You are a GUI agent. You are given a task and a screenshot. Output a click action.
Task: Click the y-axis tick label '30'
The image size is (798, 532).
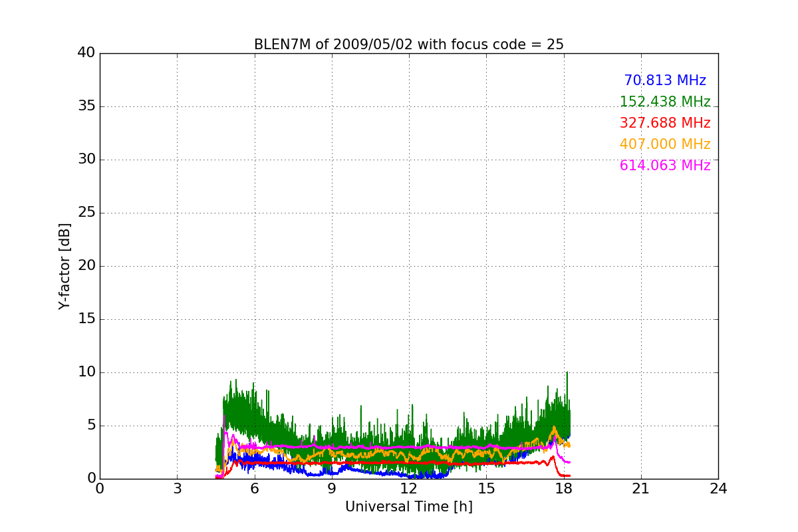(x=86, y=159)
